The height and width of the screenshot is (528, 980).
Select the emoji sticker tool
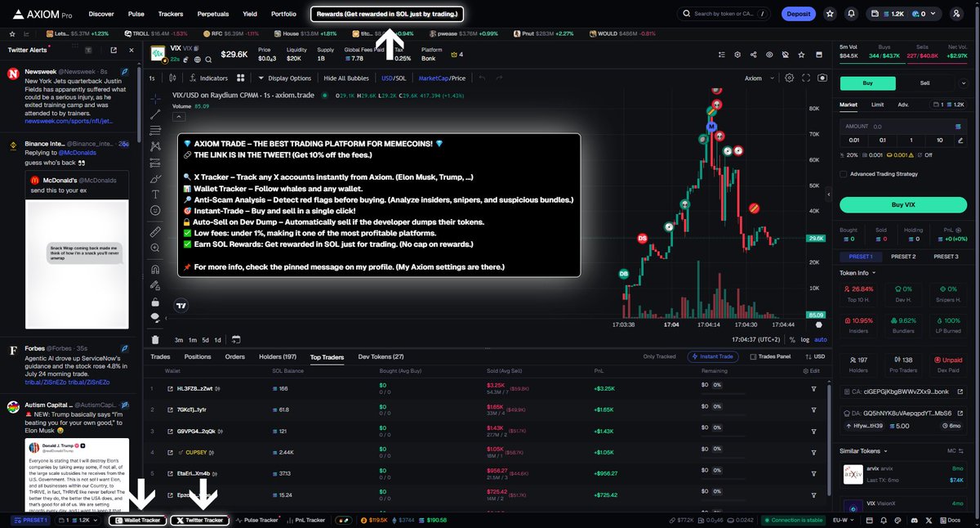coord(155,210)
